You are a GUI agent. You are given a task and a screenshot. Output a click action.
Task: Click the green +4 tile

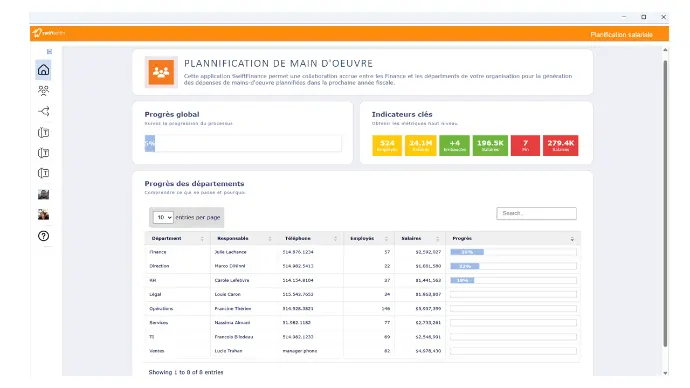[x=455, y=145]
